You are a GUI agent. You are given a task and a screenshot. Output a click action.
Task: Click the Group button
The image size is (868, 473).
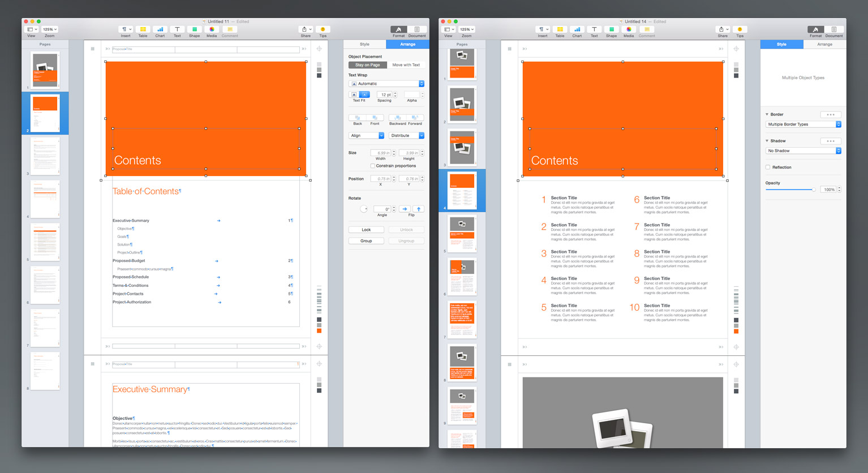click(x=366, y=241)
